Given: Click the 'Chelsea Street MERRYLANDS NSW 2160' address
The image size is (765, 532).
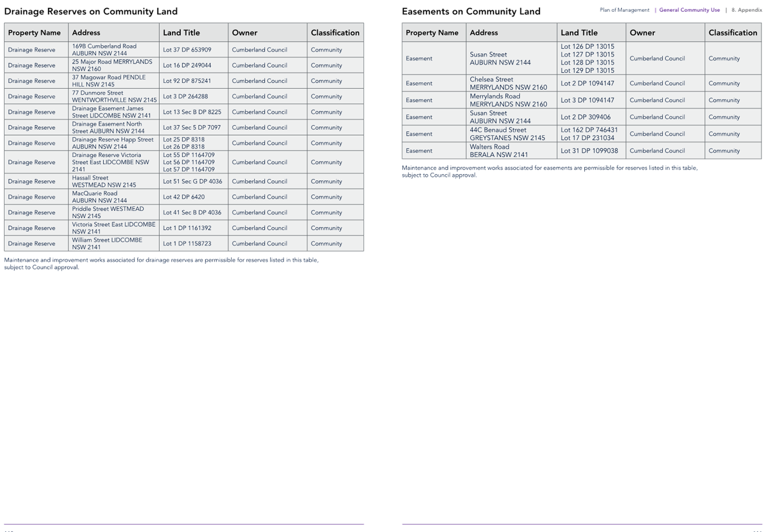Looking at the screenshot, I should pos(508,83).
